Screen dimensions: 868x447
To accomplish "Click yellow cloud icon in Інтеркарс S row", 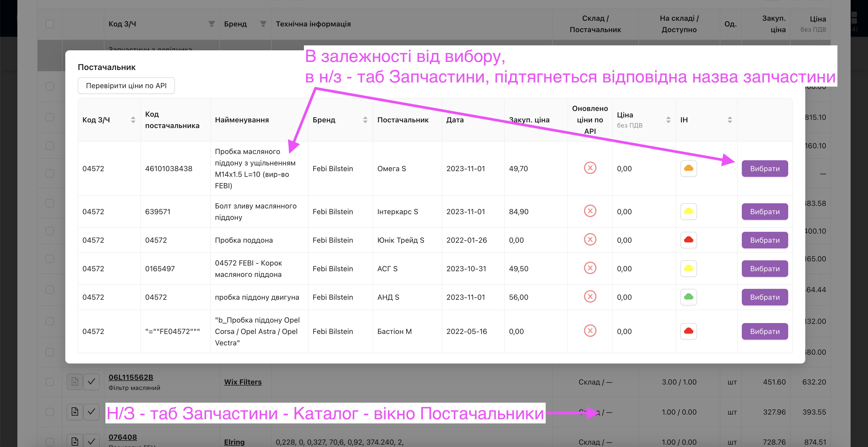I will tap(688, 211).
